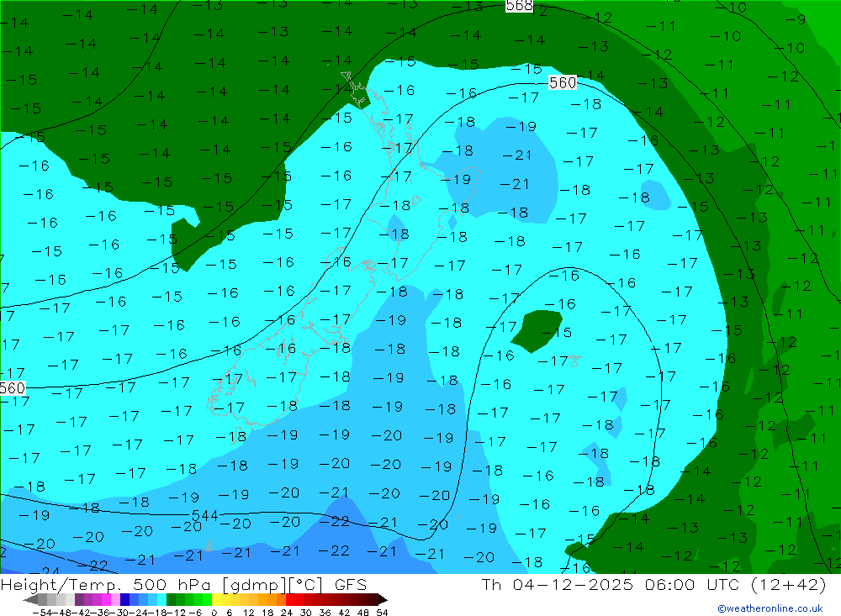Click the 568 contour height label

click(x=519, y=6)
